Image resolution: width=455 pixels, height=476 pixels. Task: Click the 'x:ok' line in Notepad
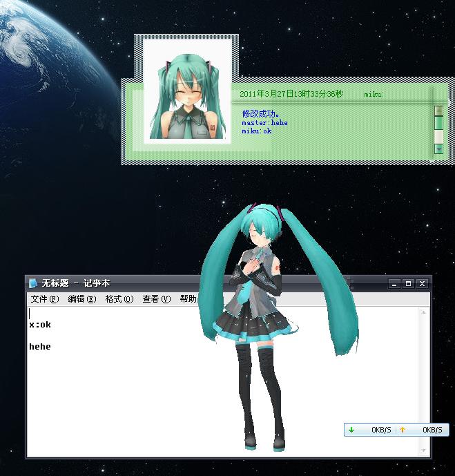click(40, 325)
